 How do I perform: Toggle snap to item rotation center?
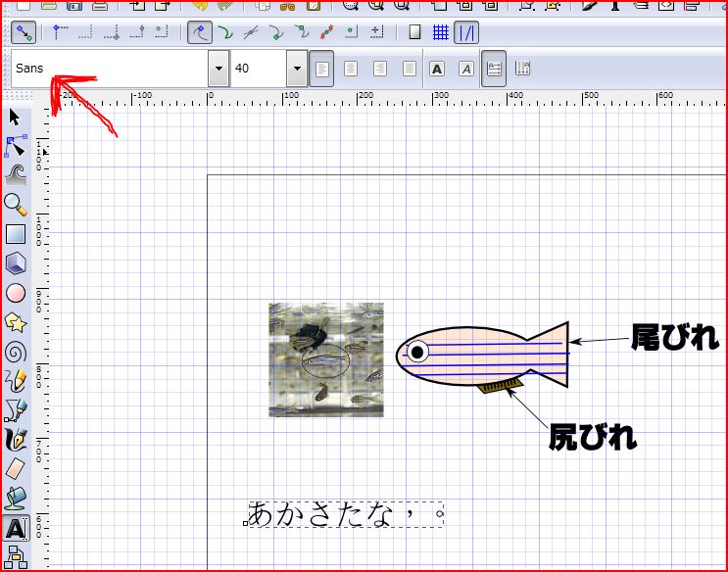point(377,32)
